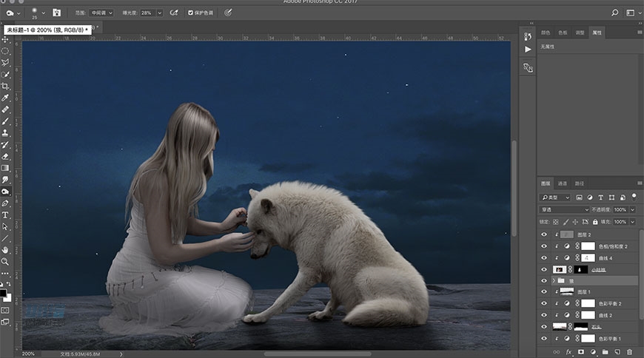Image resolution: width=644 pixels, height=358 pixels.
Task: Select the Hand tool
Action: [5, 249]
